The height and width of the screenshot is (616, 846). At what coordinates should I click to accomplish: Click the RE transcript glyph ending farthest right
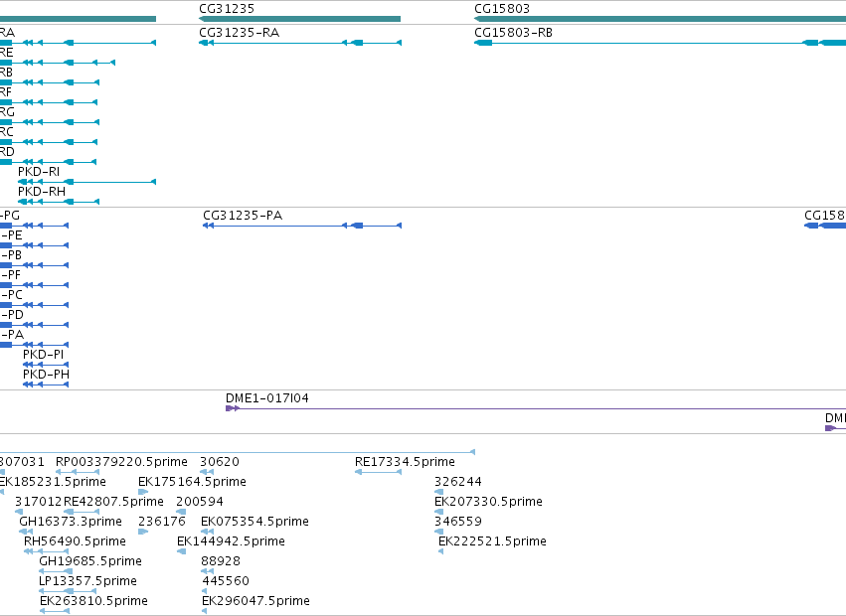tap(58, 63)
